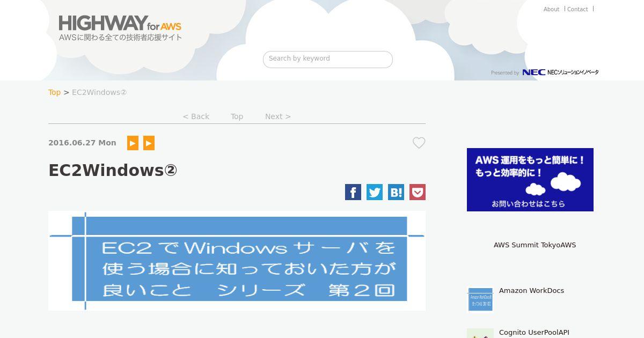Open the About page
This screenshot has width=644, height=338.
pyautogui.click(x=551, y=9)
